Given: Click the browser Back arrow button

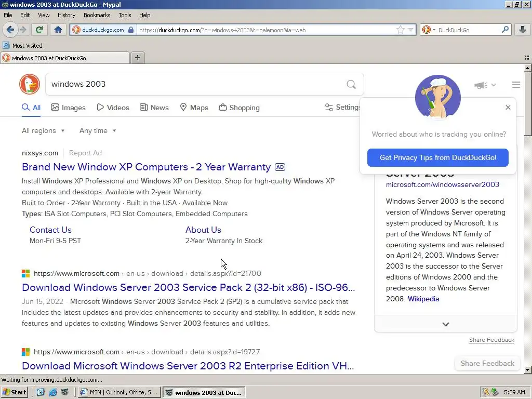Looking at the screenshot, I should pos(10,30).
